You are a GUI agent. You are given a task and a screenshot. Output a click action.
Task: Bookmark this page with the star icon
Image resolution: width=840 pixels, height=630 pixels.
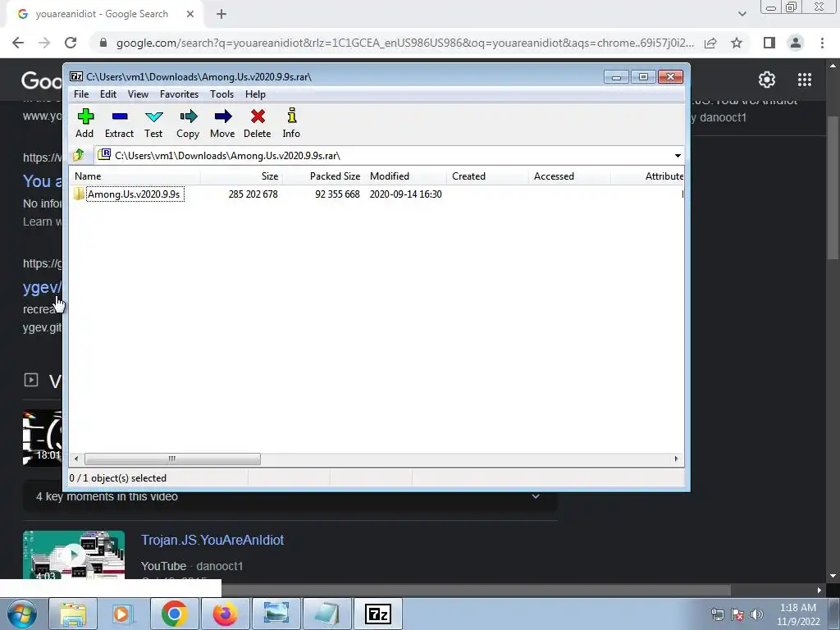point(737,43)
